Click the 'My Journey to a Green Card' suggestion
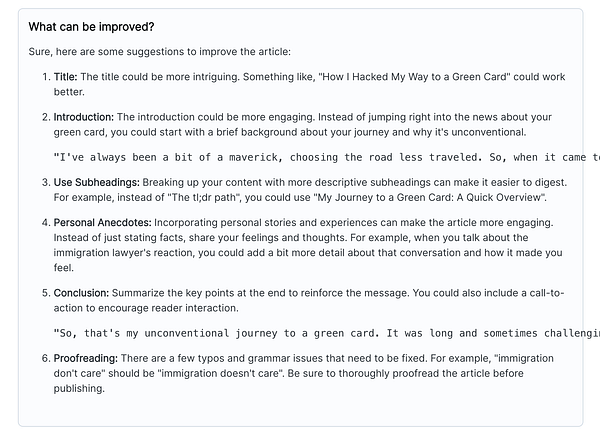This screenshot has width=600, height=435. coord(430,197)
